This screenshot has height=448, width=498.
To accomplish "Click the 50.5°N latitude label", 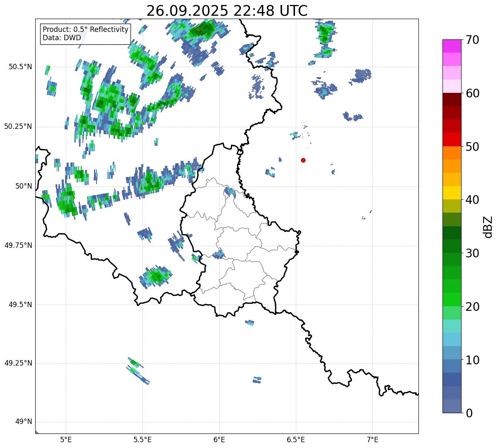I will click(x=21, y=67).
